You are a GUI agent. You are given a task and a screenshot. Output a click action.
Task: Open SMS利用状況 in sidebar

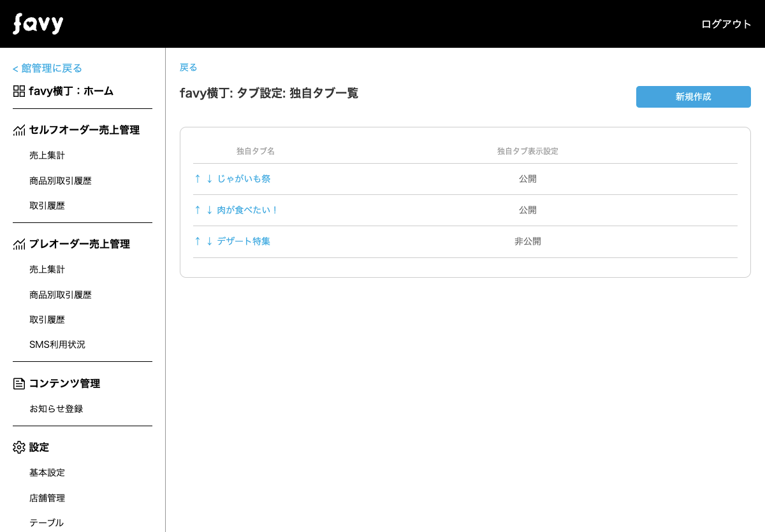[57, 345]
